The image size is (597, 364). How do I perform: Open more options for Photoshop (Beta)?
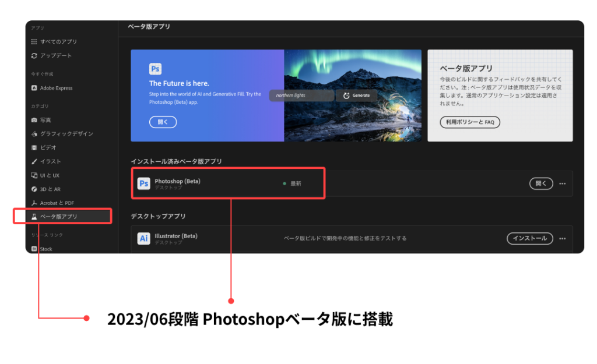coord(563,183)
